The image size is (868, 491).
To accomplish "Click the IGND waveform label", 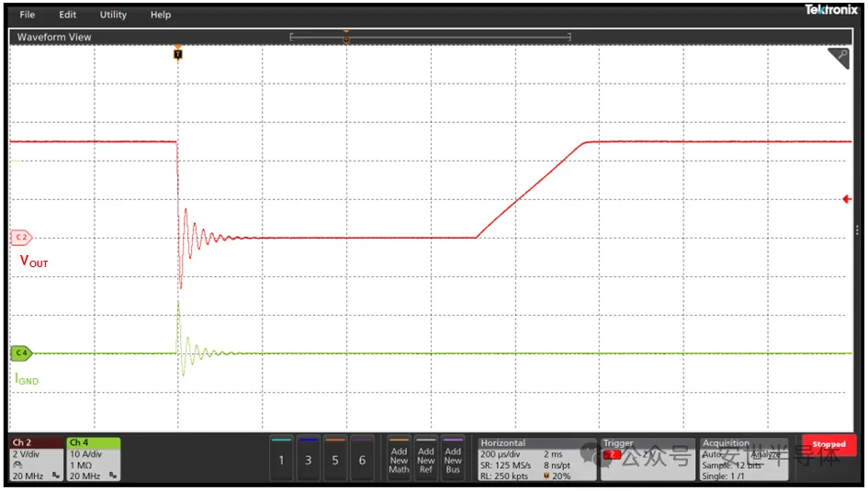I will point(27,379).
